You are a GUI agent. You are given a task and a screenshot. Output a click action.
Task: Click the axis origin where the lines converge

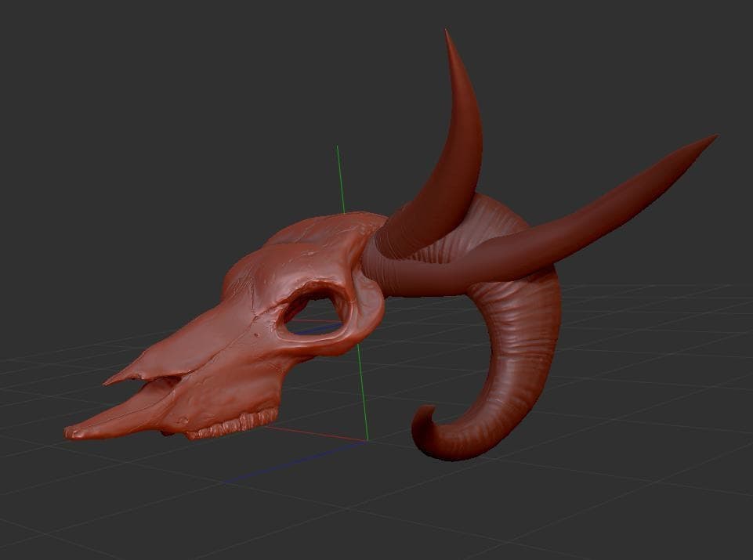tap(366, 440)
